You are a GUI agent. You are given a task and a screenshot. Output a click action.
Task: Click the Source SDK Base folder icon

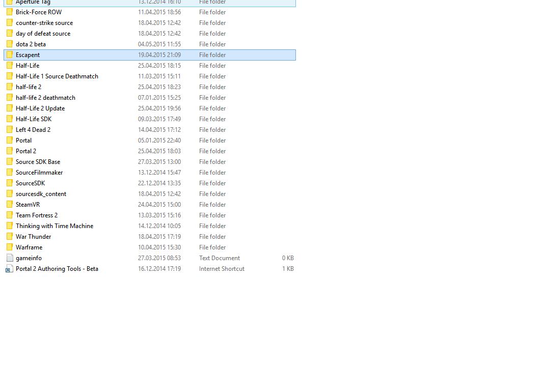coord(10,162)
